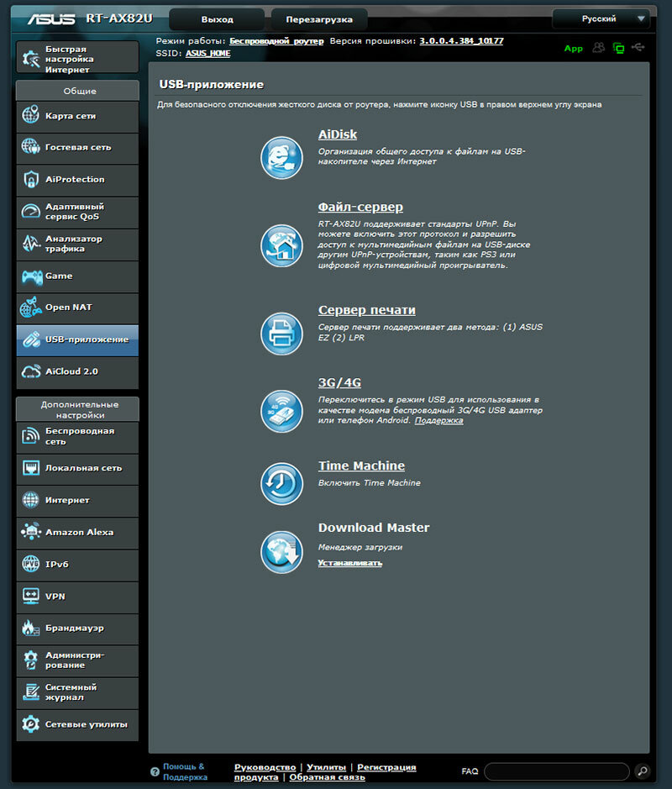672x789 pixels.
Task: Click the Amazon Alexa icon
Action: [x=31, y=531]
